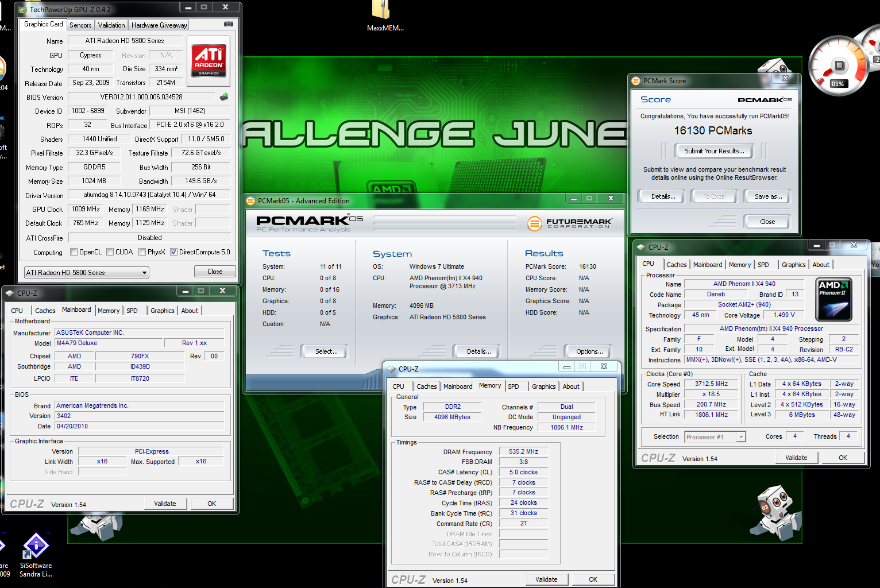Click the M4A79 Deluxe model field
The height and width of the screenshot is (588, 880).
point(109,343)
